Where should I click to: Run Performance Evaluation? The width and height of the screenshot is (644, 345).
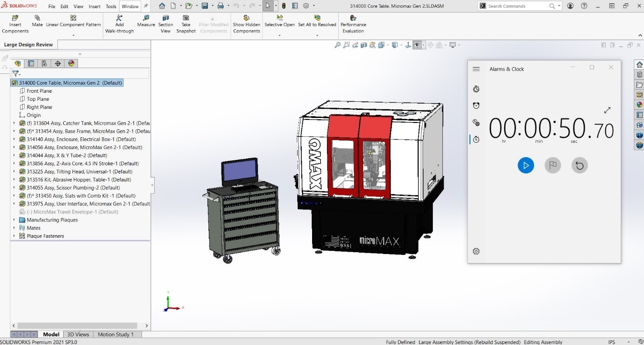(353, 24)
